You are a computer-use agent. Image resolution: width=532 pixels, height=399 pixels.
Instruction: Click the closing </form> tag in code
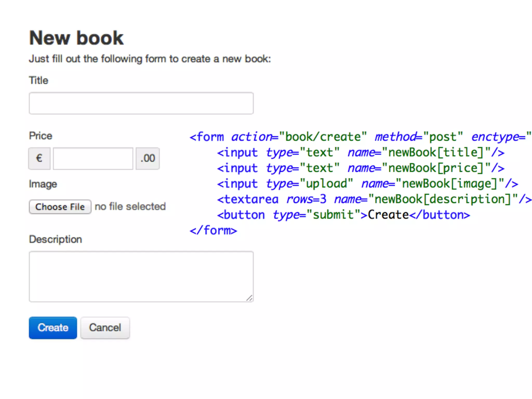(x=213, y=230)
